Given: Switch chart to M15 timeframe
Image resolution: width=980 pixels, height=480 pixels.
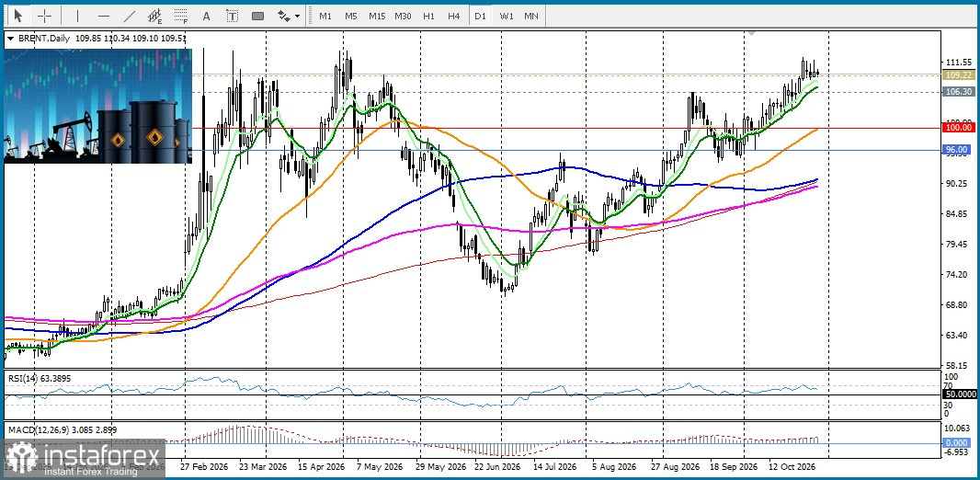Looking at the screenshot, I should coord(376,16).
